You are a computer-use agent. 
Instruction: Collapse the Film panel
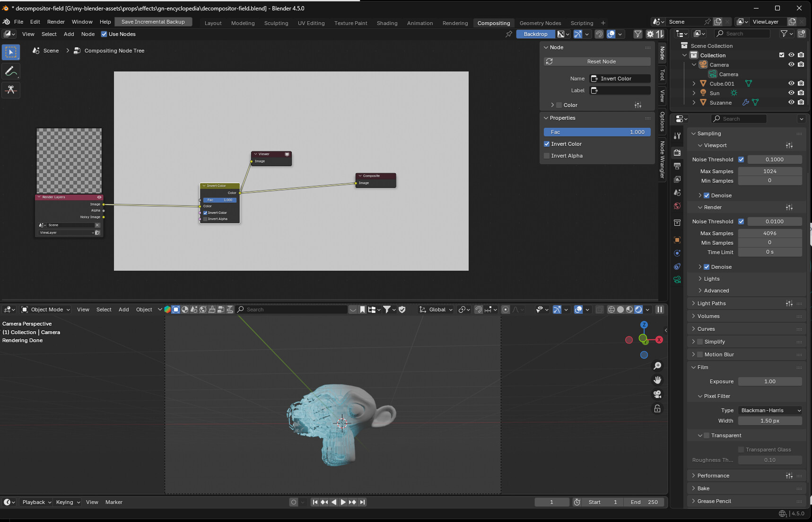pos(703,367)
